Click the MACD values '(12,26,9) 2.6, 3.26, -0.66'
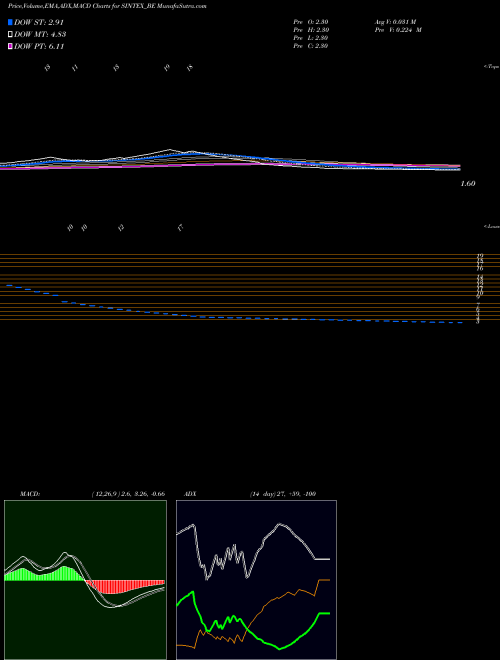This screenshot has height=660, width=500. pos(128,494)
